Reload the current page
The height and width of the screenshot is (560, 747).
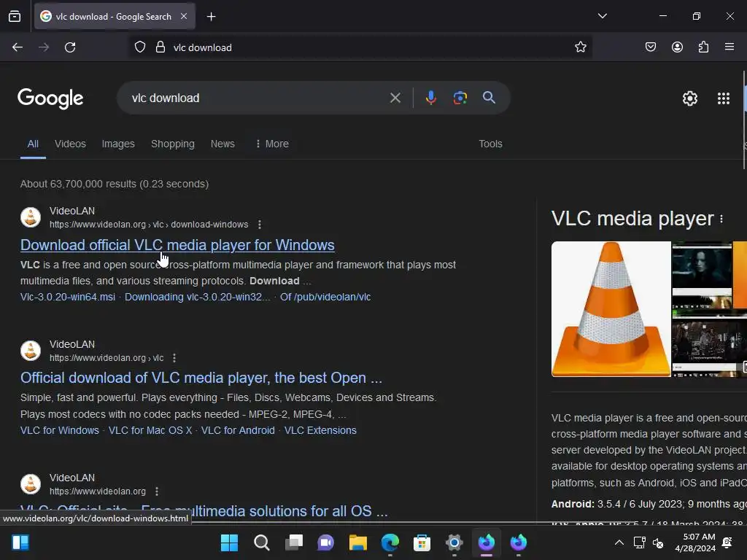click(70, 47)
